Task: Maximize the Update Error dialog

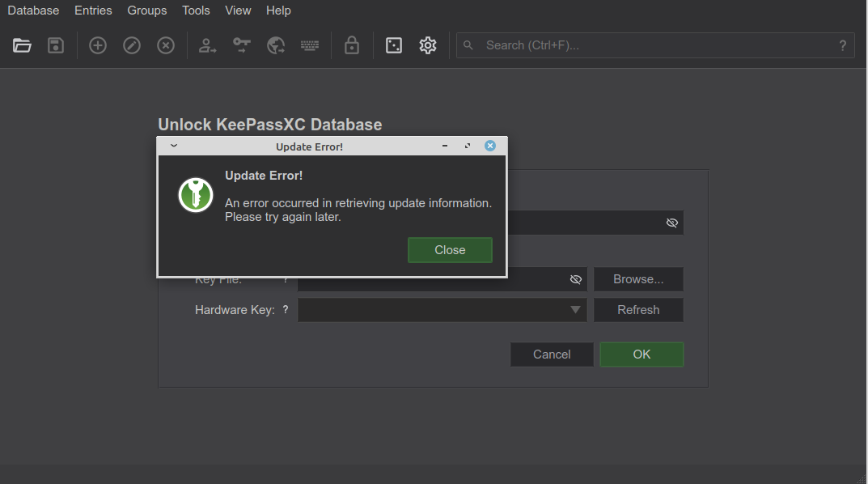Action: click(x=468, y=146)
